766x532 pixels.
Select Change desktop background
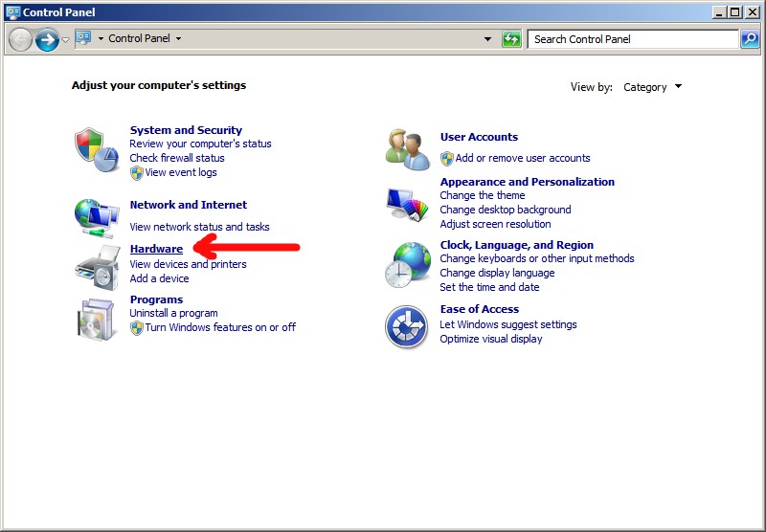506,210
